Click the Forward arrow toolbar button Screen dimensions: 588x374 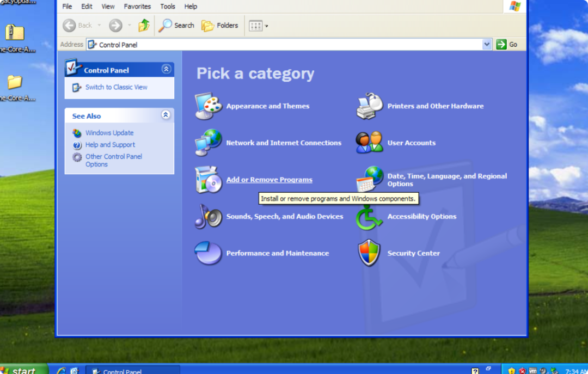click(115, 26)
